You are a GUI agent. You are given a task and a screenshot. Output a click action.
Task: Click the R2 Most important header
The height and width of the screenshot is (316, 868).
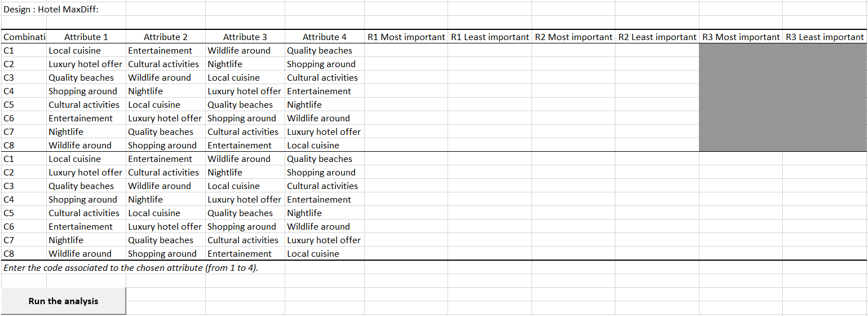(x=573, y=37)
